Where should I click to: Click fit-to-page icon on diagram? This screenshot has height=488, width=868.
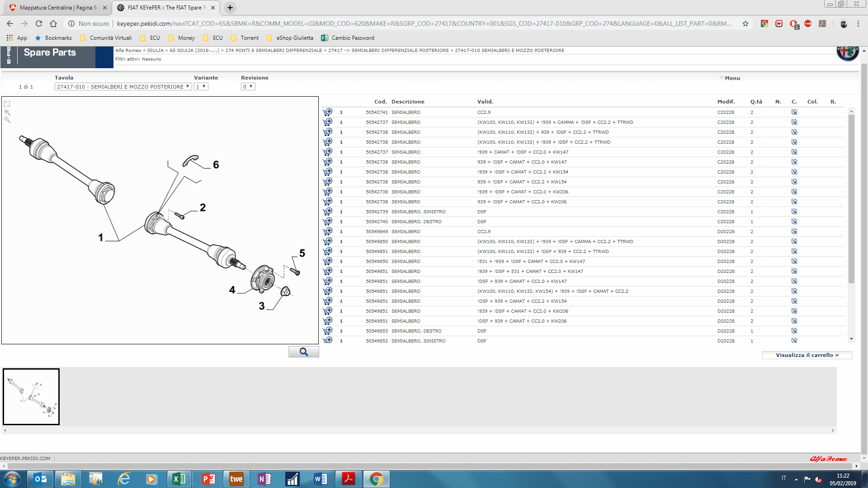click(x=7, y=104)
